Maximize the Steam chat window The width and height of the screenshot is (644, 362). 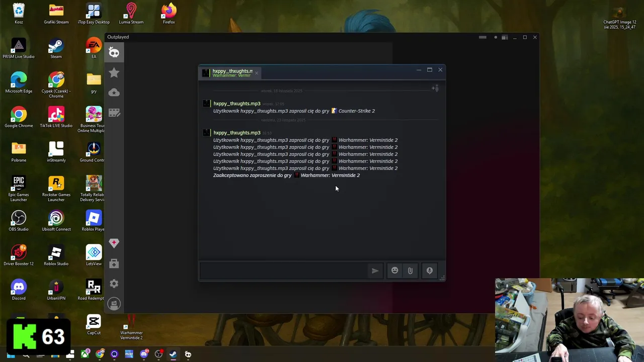tap(430, 70)
